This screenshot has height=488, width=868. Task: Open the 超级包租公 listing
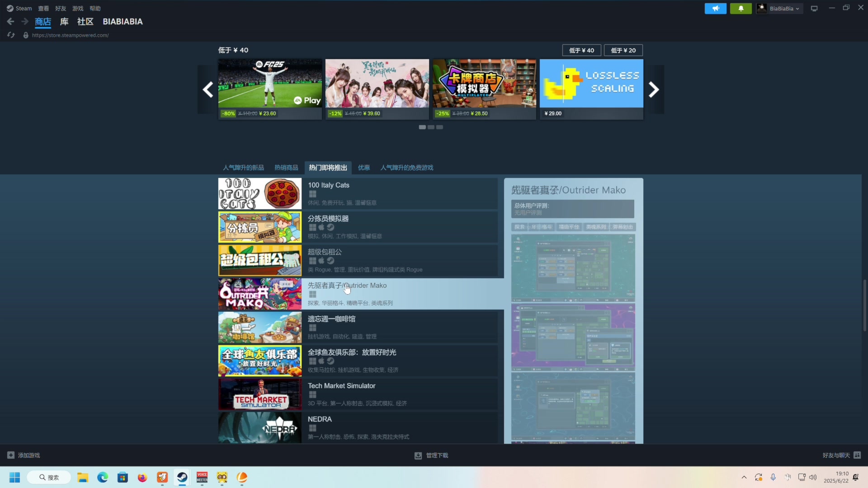coord(358,261)
